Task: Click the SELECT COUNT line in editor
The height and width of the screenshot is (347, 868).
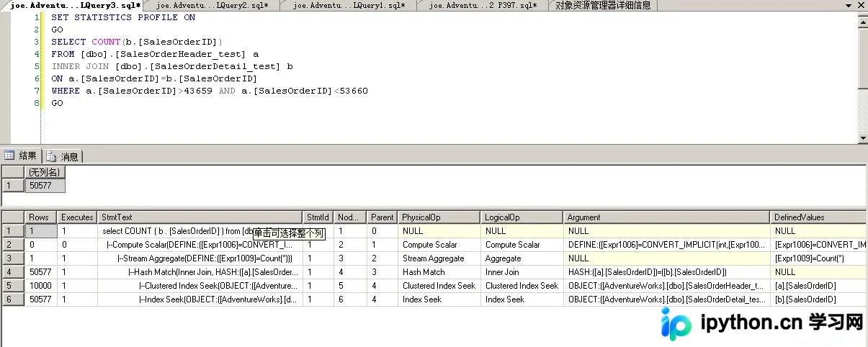Action: 137,42
